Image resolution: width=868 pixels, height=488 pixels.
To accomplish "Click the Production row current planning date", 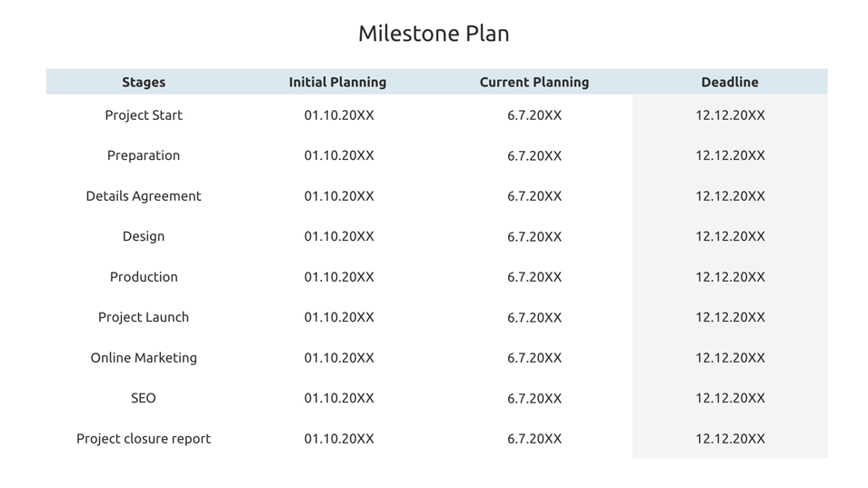I will [534, 277].
